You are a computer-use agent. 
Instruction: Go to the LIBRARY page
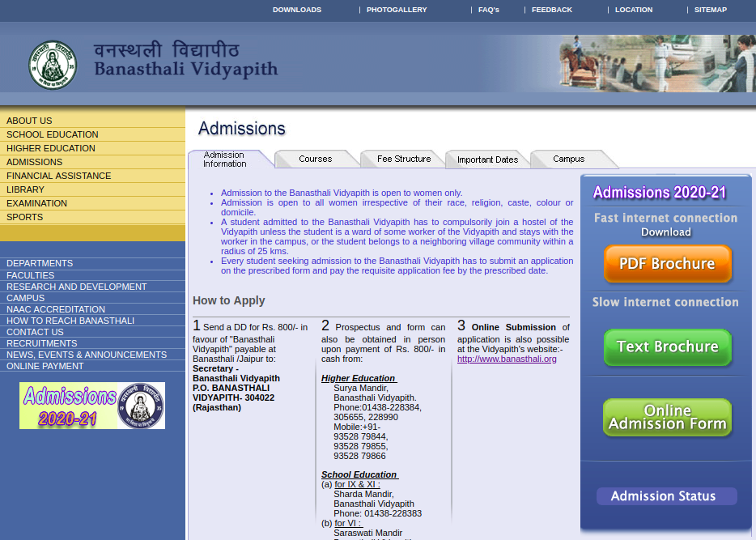[25, 190]
